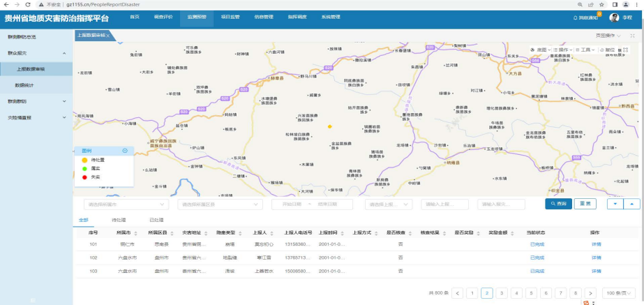Click 已完成 status in row 101
The width and height of the screenshot is (644, 305).
tap(537, 244)
